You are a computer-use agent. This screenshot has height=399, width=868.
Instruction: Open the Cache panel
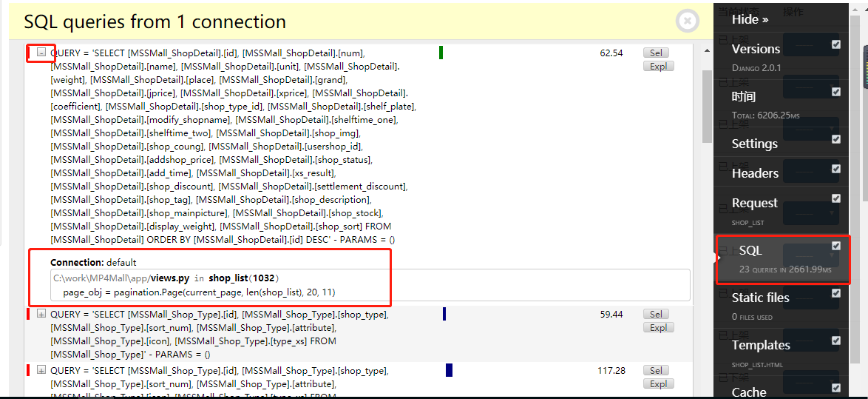749,392
